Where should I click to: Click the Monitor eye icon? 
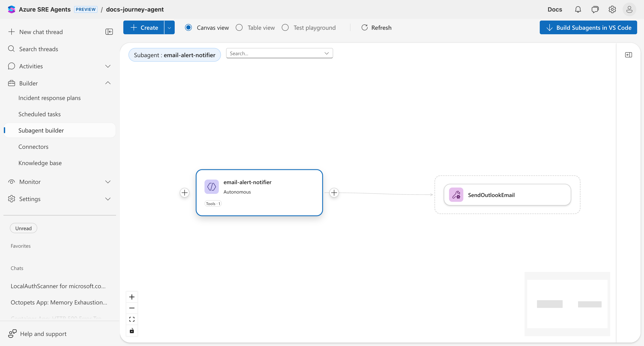(12, 182)
